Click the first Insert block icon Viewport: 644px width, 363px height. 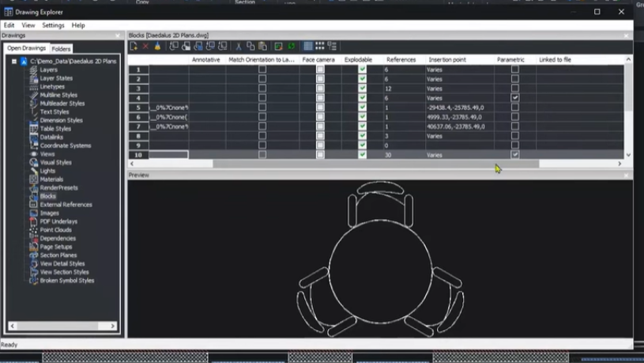pyautogui.click(x=174, y=46)
